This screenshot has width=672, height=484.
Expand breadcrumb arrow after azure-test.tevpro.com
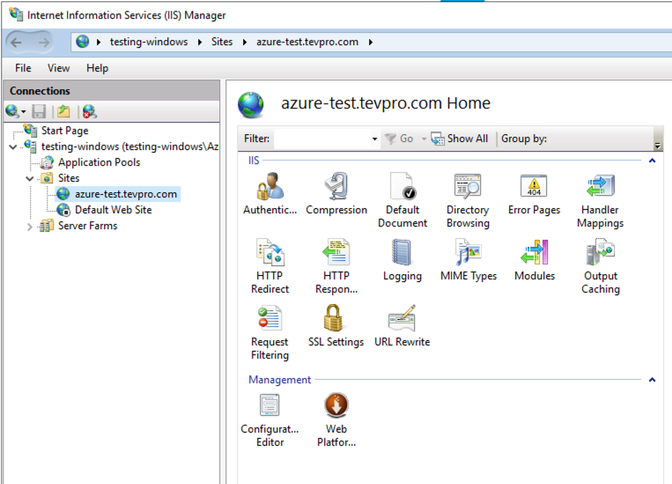point(370,42)
